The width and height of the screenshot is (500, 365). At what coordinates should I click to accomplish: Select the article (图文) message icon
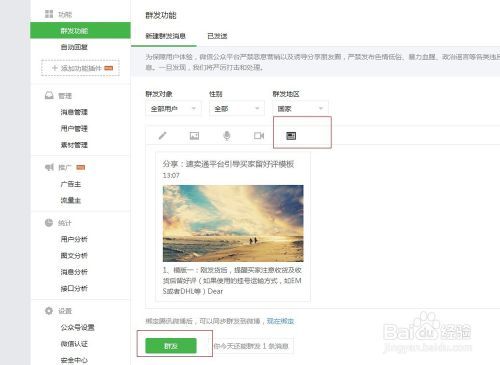tap(291, 136)
